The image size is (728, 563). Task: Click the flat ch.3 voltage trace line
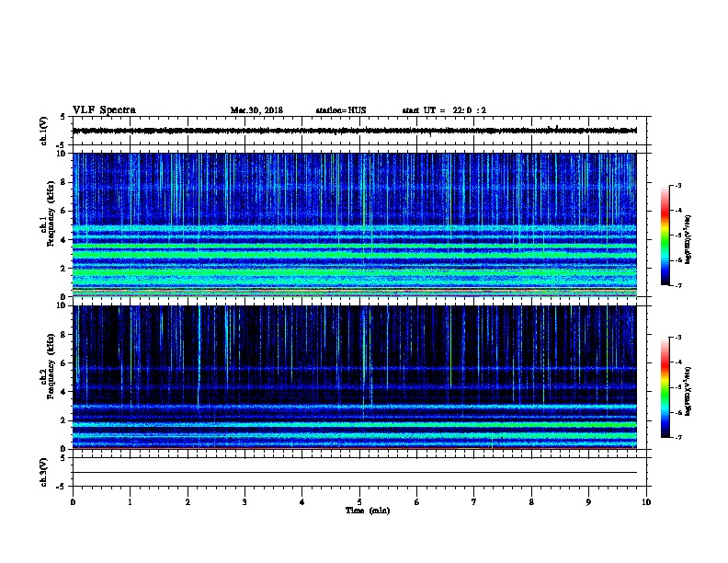click(x=355, y=473)
